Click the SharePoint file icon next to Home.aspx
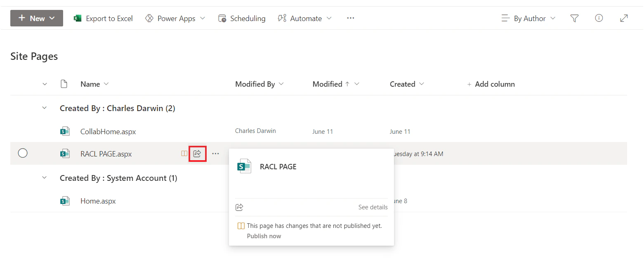 (x=65, y=201)
